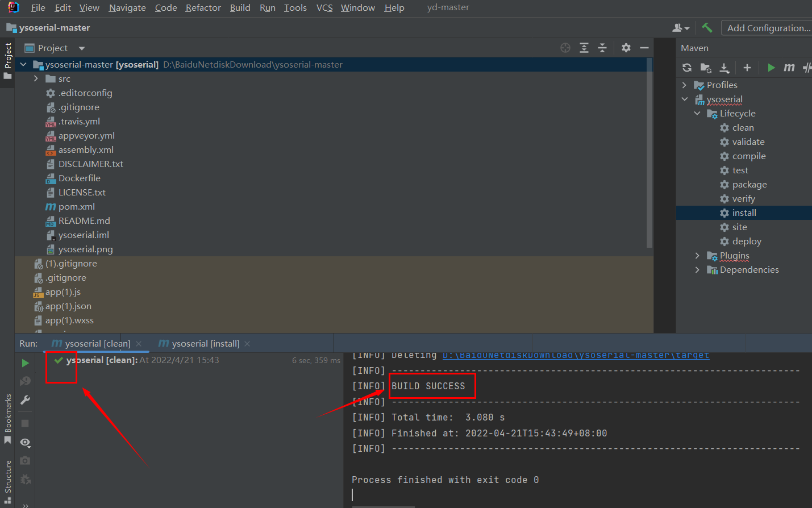The image size is (812, 508).
Task: Open Bookmarks side tool window
Action: [x=7, y=418]
